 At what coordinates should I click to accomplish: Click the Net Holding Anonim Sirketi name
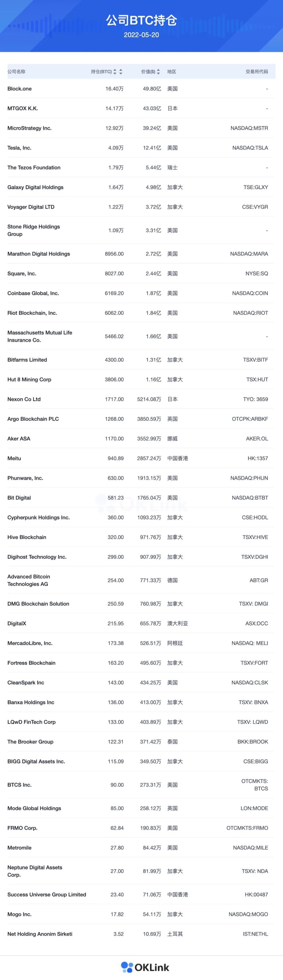40,934
